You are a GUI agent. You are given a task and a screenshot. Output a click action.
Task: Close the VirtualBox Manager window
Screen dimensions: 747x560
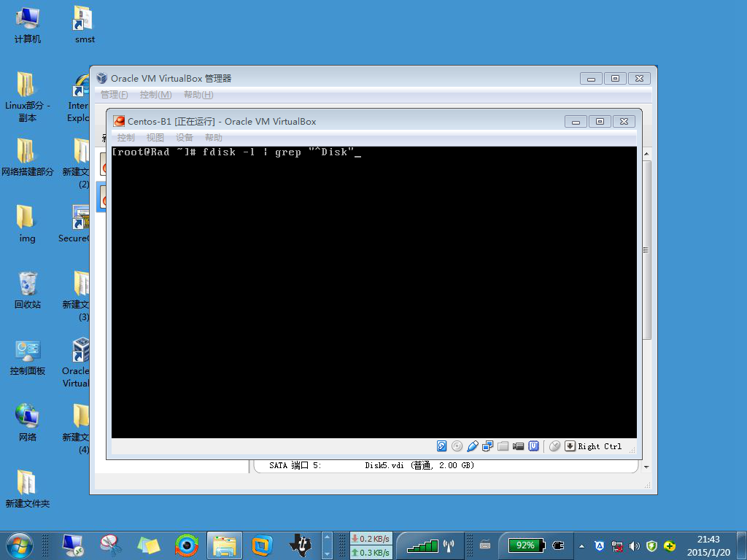point(639,79)
